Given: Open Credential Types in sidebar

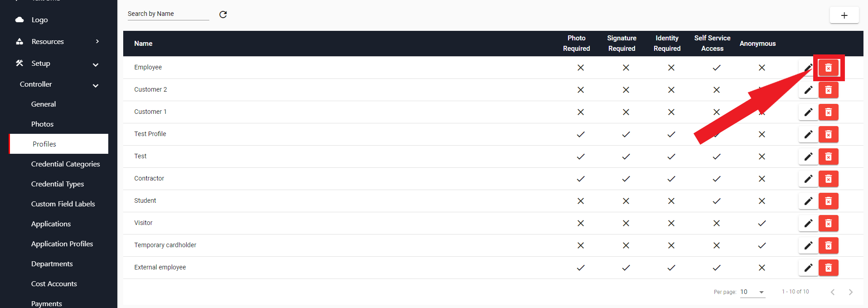Looking at the screenshot, I should tap(58, 184).
